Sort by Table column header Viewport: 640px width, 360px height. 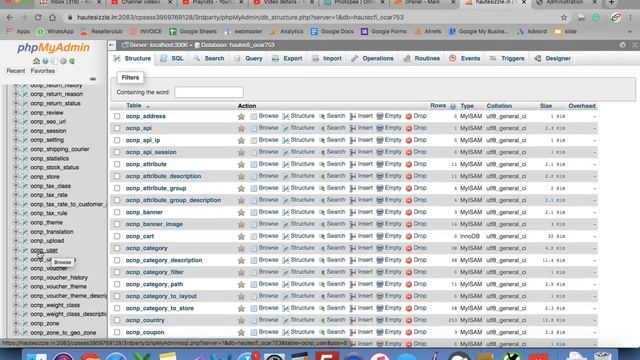(134, 106)
